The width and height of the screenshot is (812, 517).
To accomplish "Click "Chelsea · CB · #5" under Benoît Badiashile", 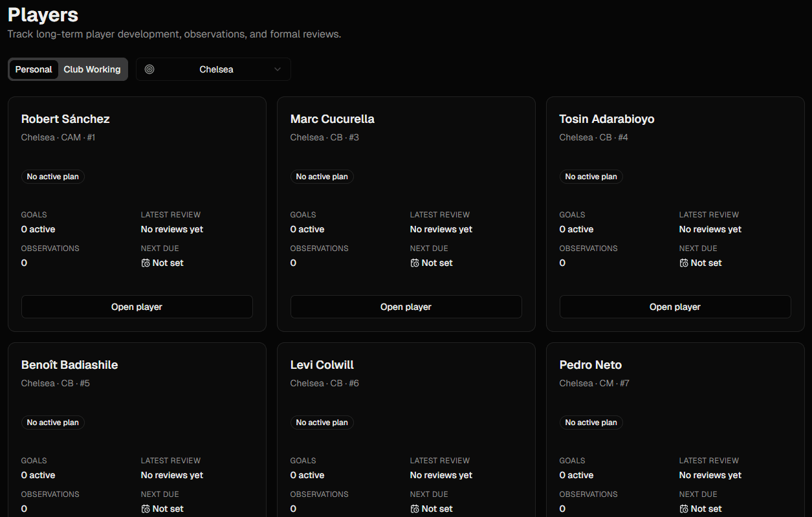I will tap(56, 383).
